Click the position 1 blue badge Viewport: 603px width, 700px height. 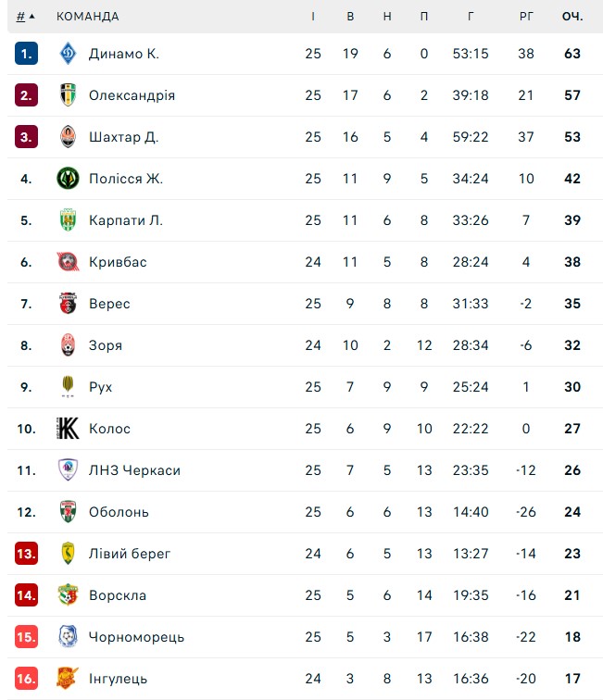click(26, 54)
